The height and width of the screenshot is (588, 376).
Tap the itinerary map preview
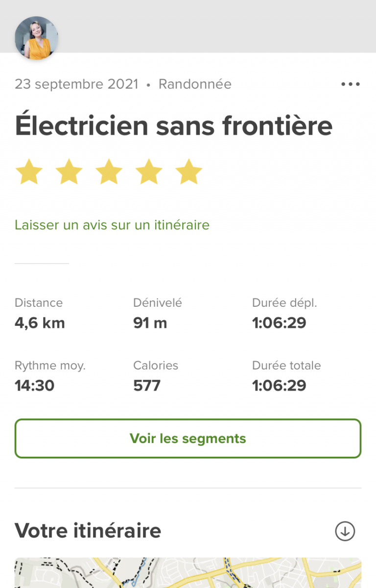tap(188, 573)
